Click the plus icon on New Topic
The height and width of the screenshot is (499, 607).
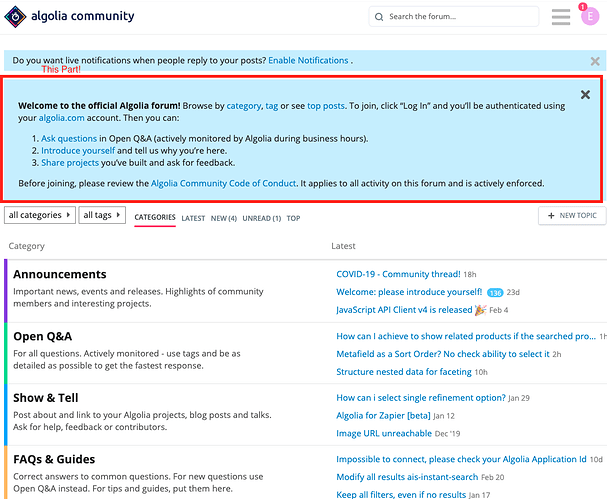tap(551, 216)
